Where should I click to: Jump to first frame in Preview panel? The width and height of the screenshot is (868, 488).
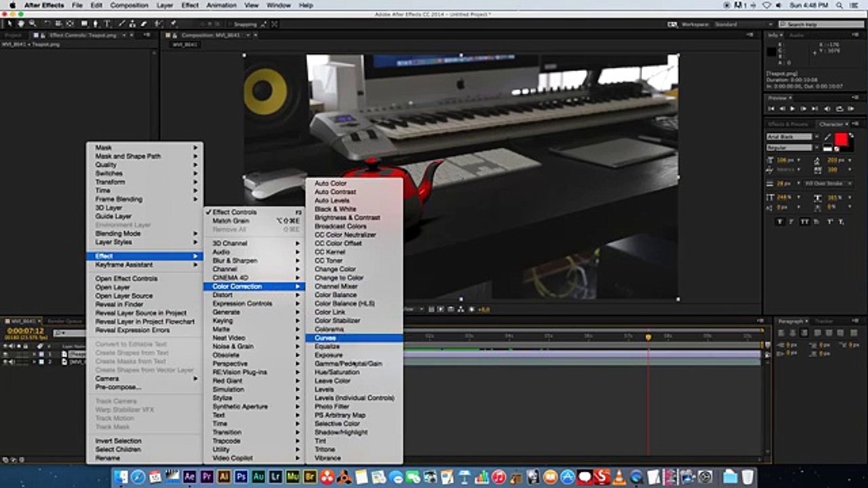coord(771,108)
